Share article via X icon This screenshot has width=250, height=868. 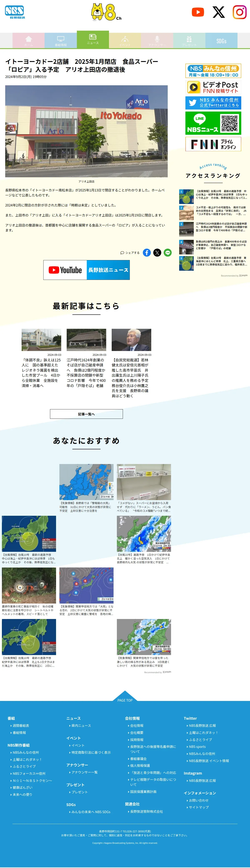tap(157, 252)
